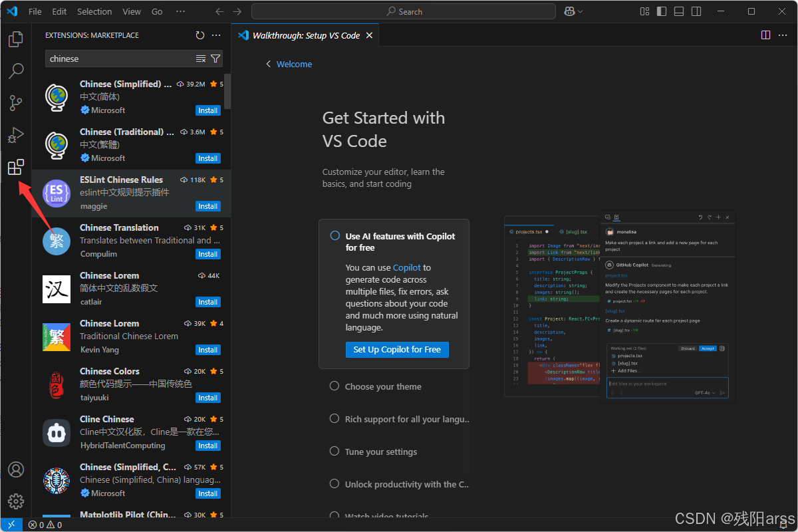Open the View menu
This screenshot has height=532, width=798.
pyautogui.click(x=132, y=11)
